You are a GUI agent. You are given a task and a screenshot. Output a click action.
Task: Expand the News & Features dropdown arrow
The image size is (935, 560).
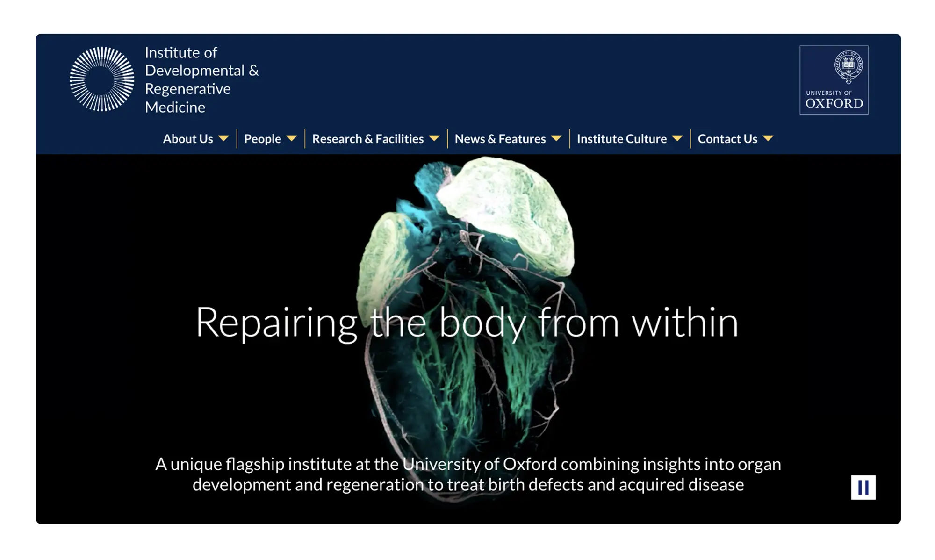556,138
